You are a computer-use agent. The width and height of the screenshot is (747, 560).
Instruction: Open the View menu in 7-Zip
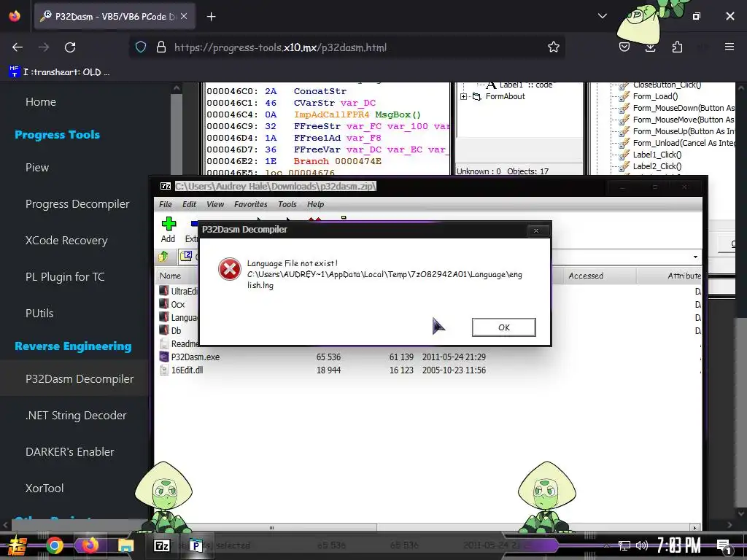[215, 204]
